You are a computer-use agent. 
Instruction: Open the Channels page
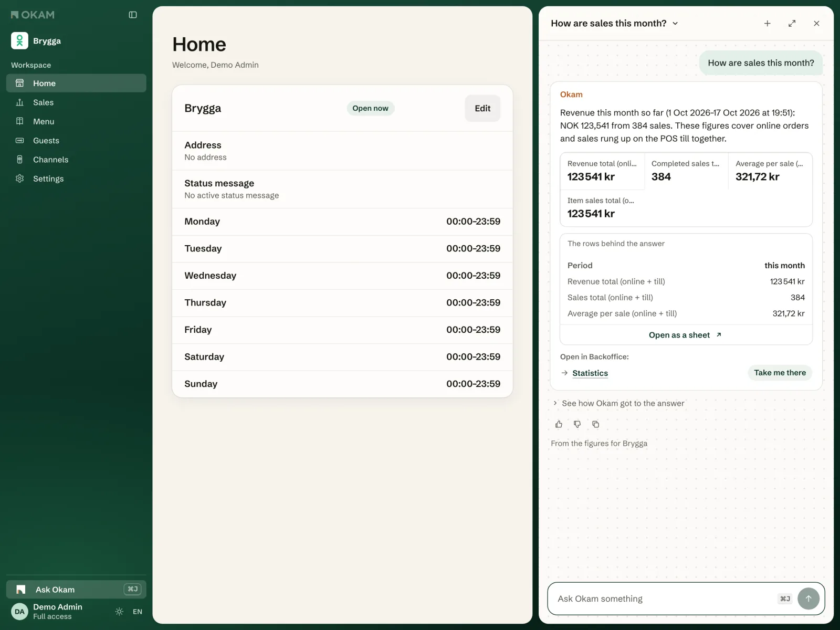tap(76, 160)
